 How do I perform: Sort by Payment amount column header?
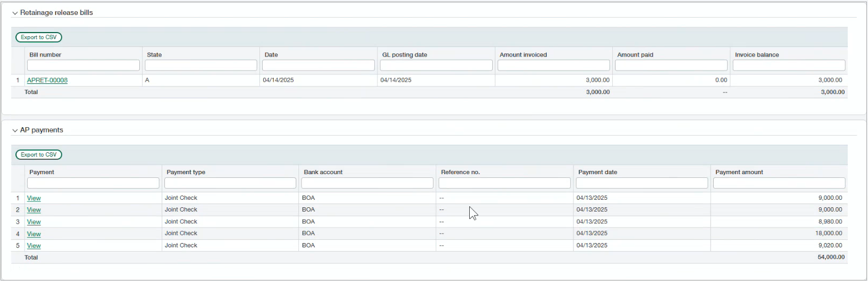(x=739, y=172)
